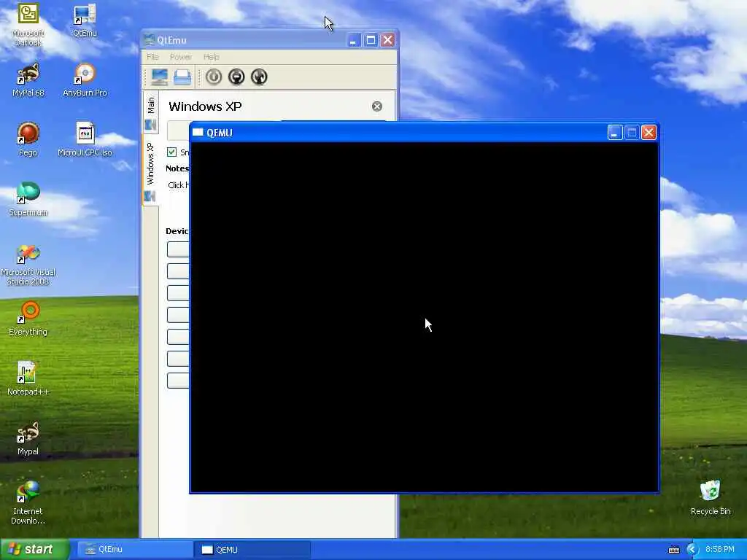Click the QEMU window title bar icon

[x=198, y=133]
